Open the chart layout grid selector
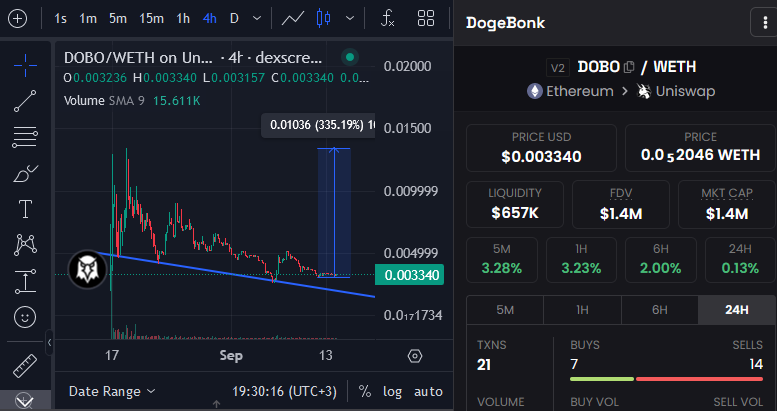Image resolution: width=777 pixels, height=411 pixels. pos(426,19)
